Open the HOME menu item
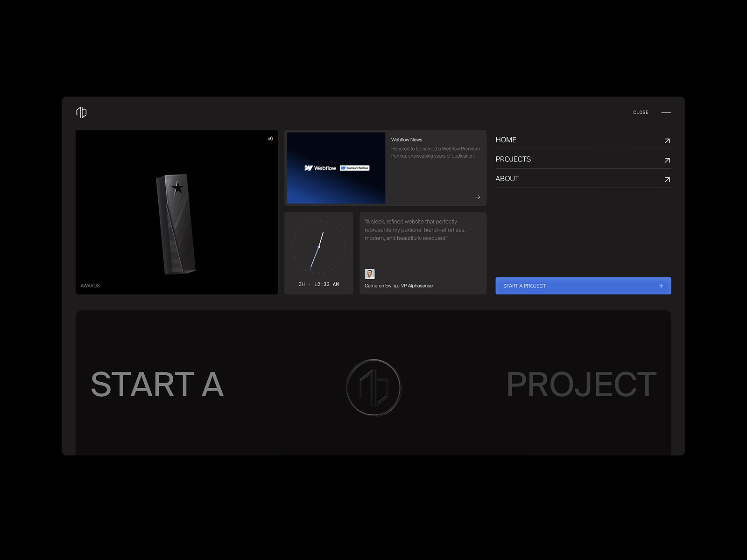Image resolution: width=747 pixels, height=560 pixels. (506, 140)
